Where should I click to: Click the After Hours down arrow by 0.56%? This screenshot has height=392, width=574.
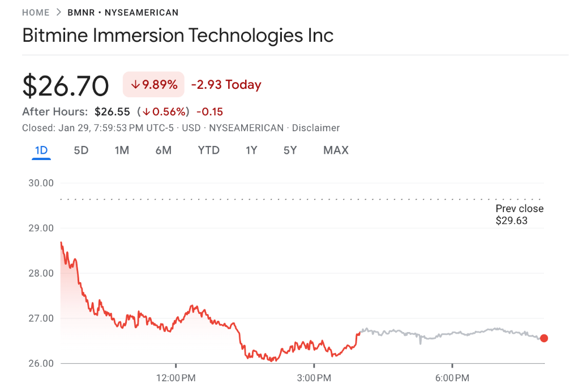pos(146,111)
